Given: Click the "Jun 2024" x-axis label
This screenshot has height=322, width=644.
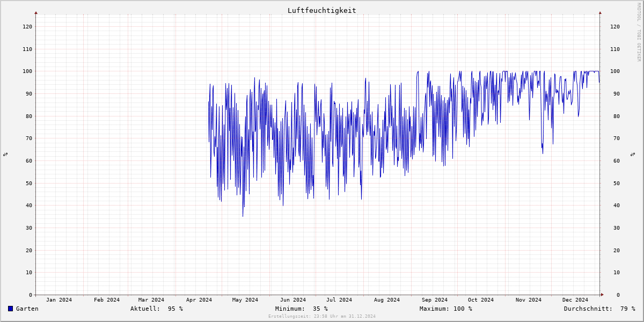Looking at the screenshot, I should [293, 299].
